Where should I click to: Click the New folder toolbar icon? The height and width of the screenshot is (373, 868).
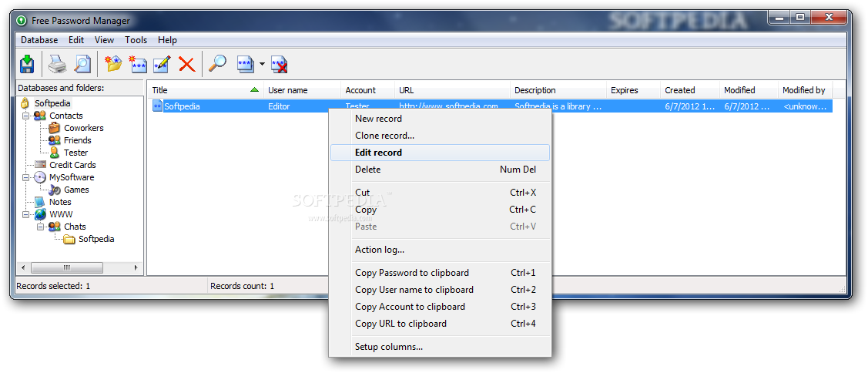(x=113, y=64)
